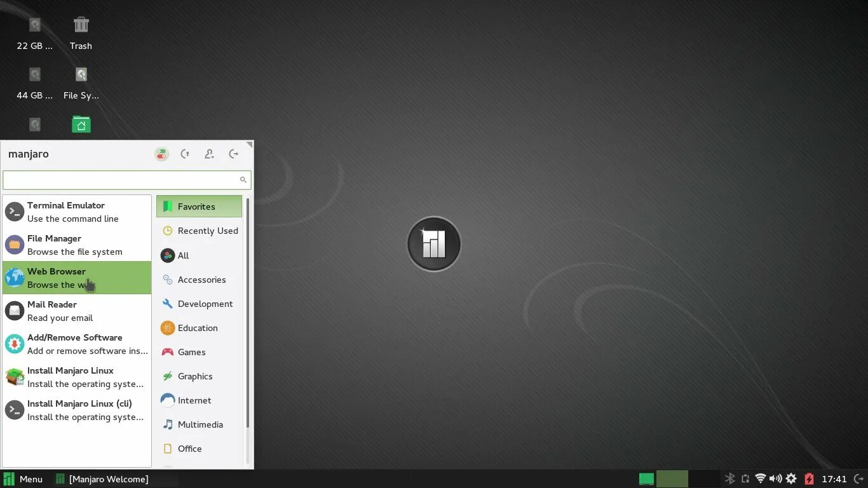Click 'Add or remove software ins…' text
The height and width of the screenshot is (488, 868).
[88, 351]
